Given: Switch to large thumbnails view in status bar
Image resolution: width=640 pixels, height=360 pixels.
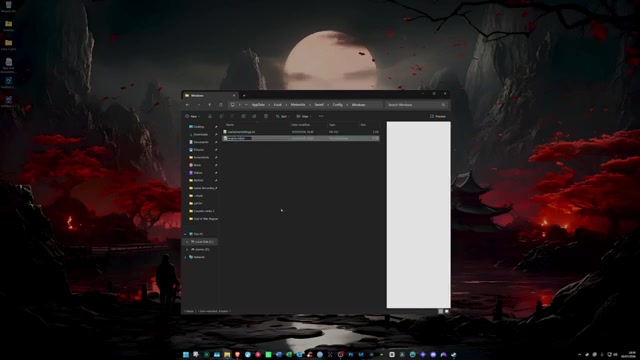Looking at the screenshot, I should pos(447,311).
